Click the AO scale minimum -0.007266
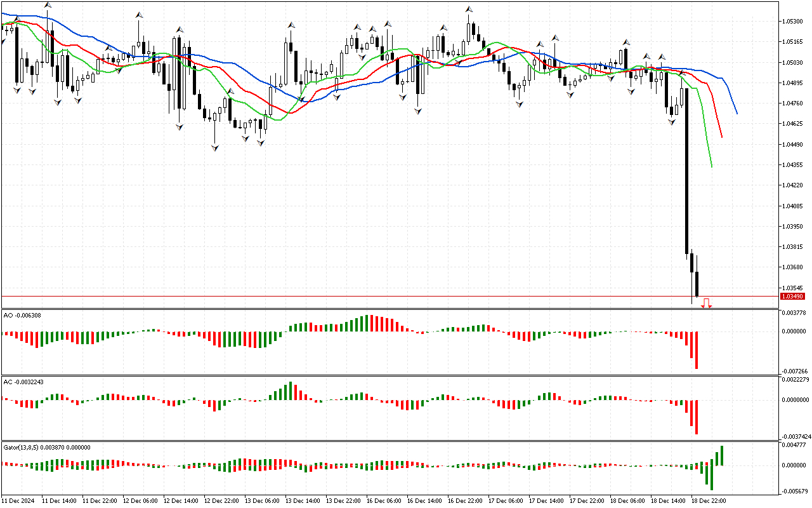 (795, 371)
